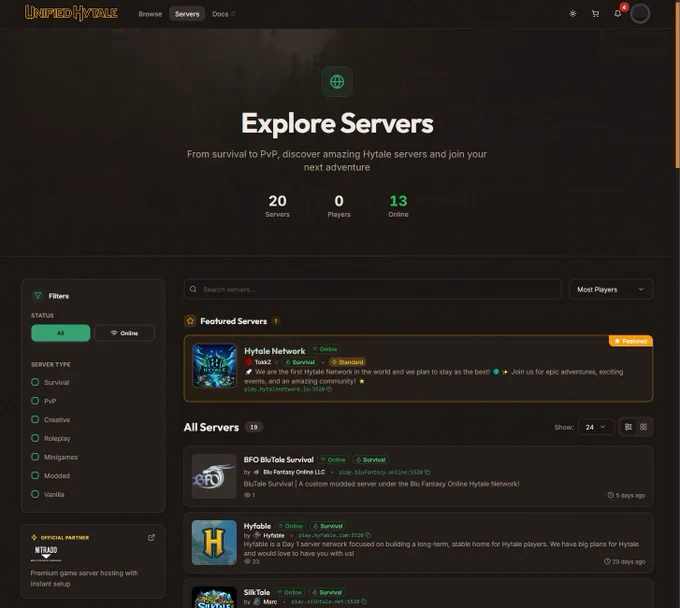680x608 pixels.
Task: Open the Nitrado partner external link icon
Action: 151,538
